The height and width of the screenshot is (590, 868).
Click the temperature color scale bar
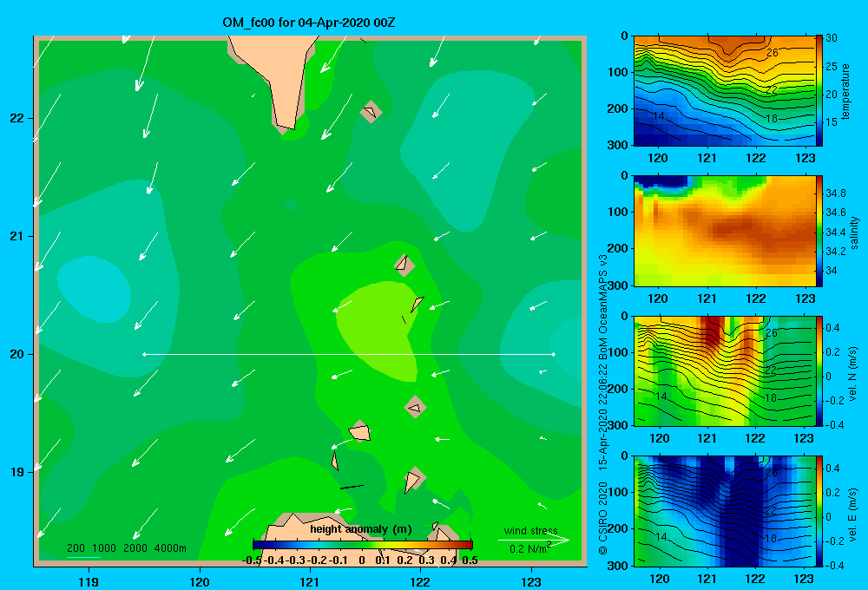tap(819, 91)
